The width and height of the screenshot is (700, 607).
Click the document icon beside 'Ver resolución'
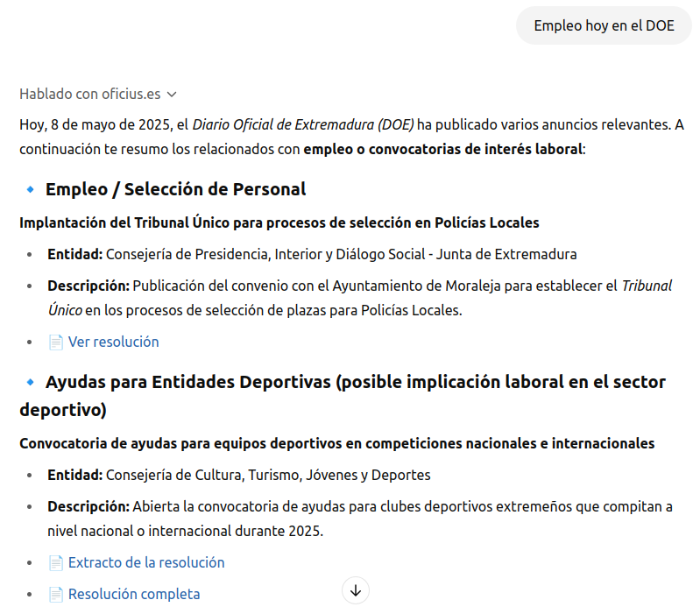56,342
